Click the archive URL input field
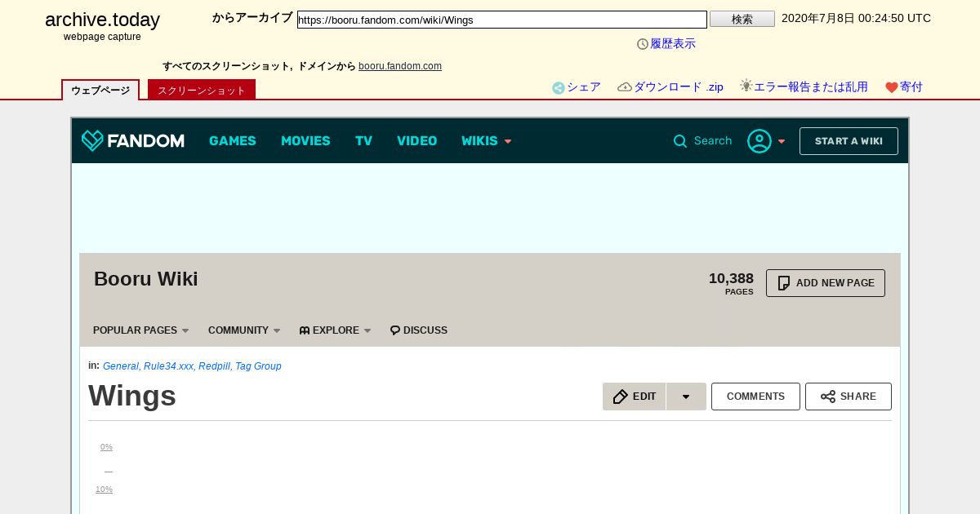980x514 pixels. (502, 20)
